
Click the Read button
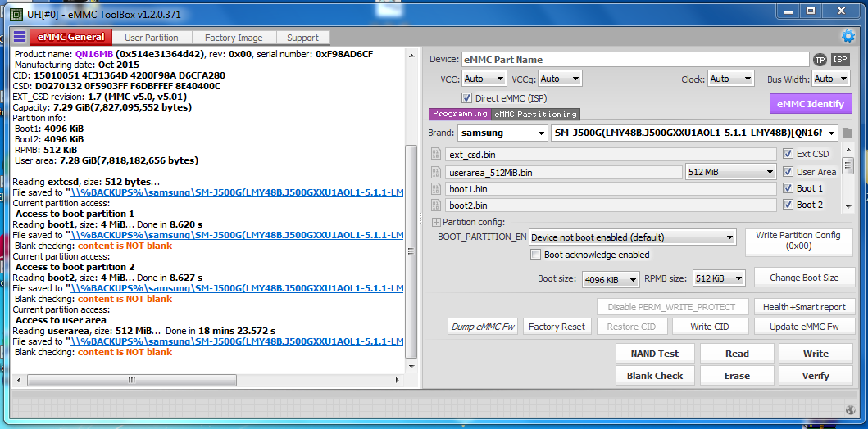pyautogui.click(x=737, y=353)
